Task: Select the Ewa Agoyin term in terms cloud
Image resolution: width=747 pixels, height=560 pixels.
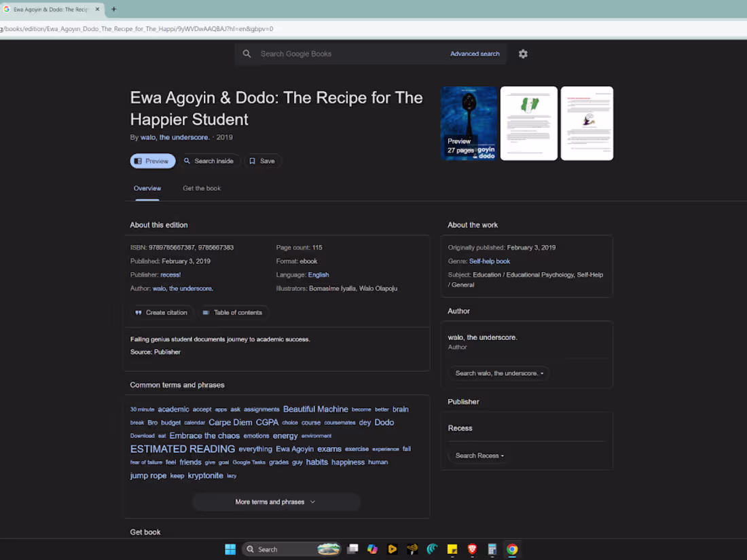Action: [x=295, y=449]
